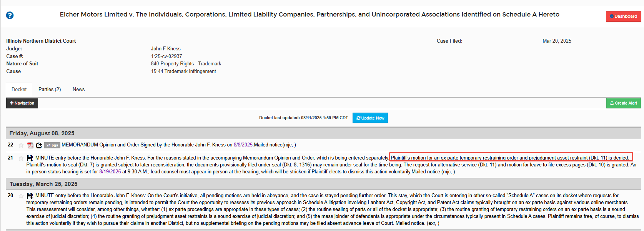The height and width of the screenshot is (231, 644).
Task: Click the download icon on entry 20
Action: tap(30, 196)
